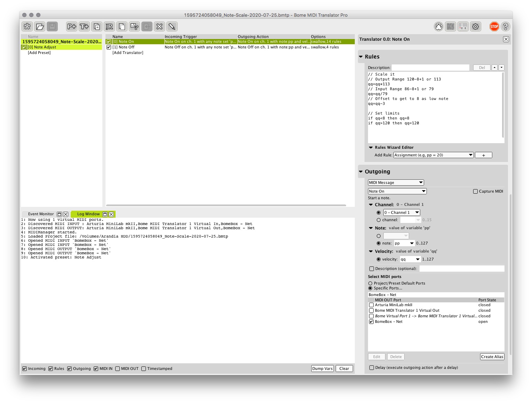Check the Arturia MiniLab mkII output port

point(371,305)
